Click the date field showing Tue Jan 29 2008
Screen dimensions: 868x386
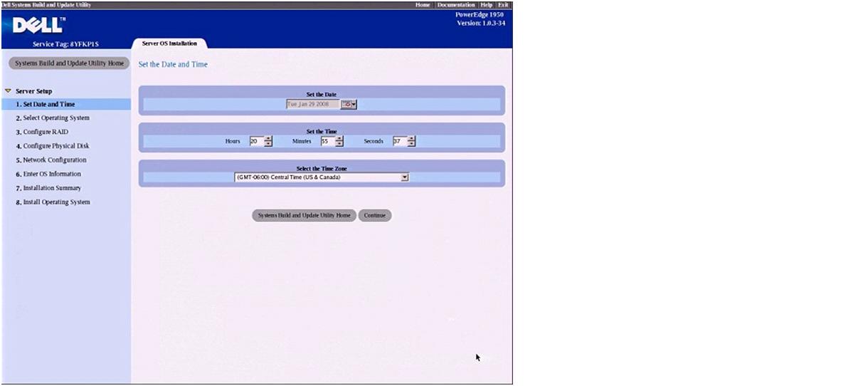point(313,104)
